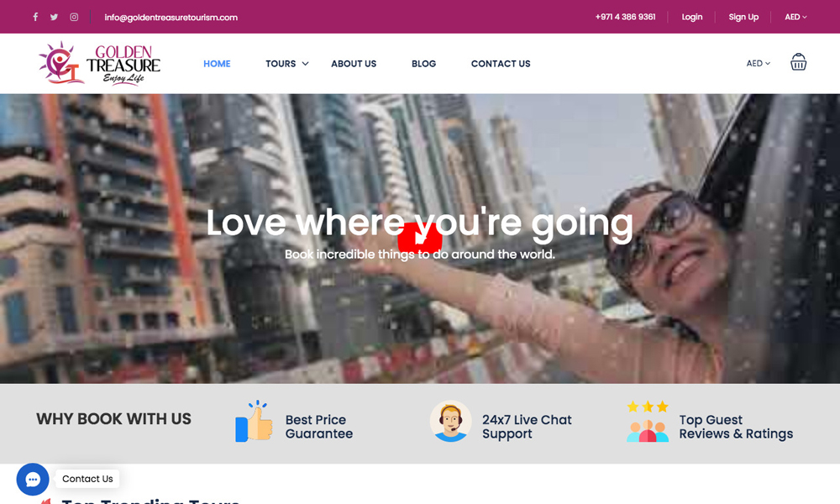Go to the Home menu item
The image size is (840, 504).
217,64
